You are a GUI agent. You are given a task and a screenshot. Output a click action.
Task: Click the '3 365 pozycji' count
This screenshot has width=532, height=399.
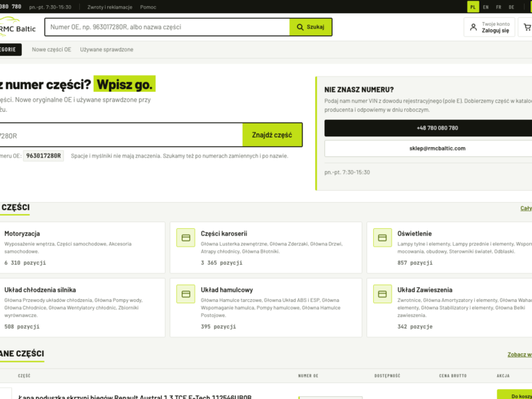(221, 263)
